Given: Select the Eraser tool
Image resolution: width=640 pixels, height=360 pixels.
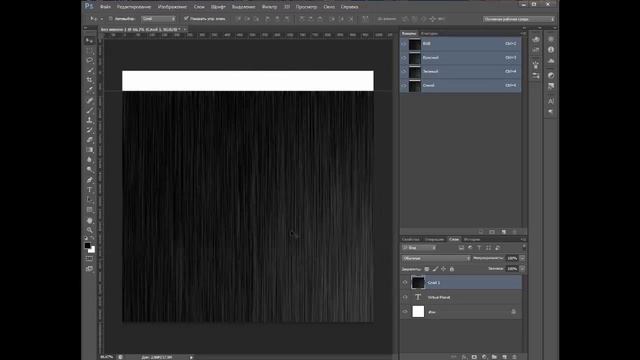Looking at the screenshot, I should tap(89, 140).
